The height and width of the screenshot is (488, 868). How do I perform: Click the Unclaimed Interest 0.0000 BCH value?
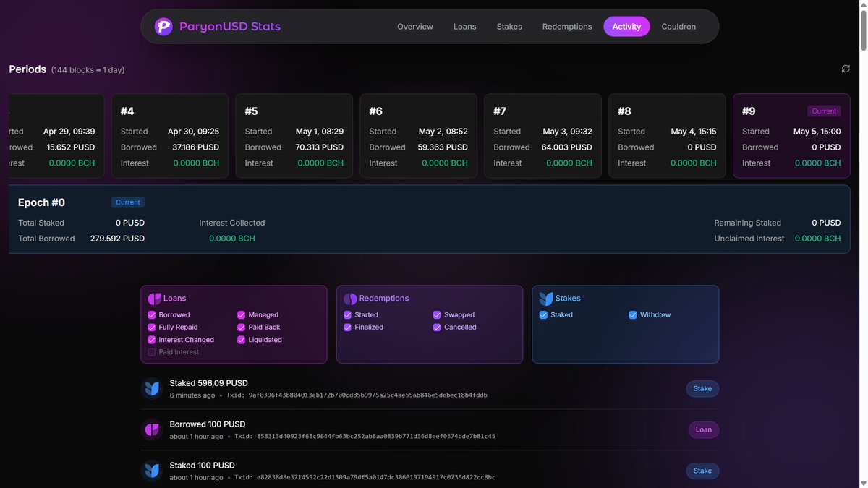pos(817,239)
